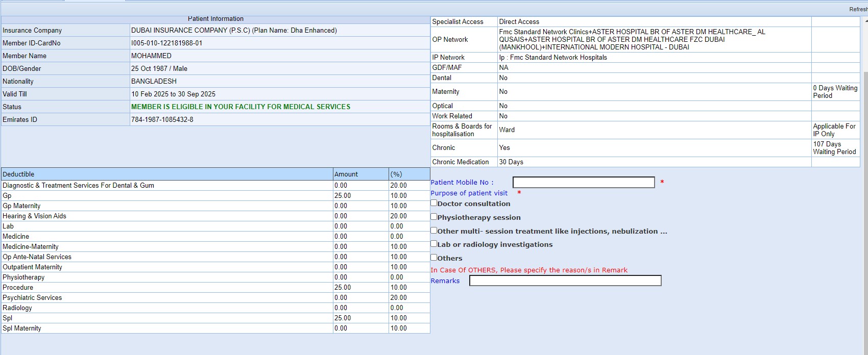Screen dimensions: 868x355
Task: Click the scrollbar up arrow on right edge
Action: click(865, 21)
